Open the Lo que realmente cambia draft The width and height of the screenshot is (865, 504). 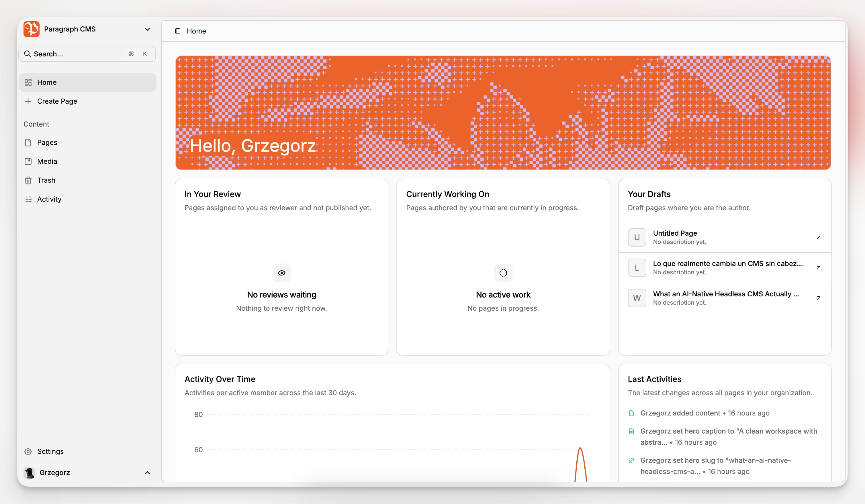[725, 267]
